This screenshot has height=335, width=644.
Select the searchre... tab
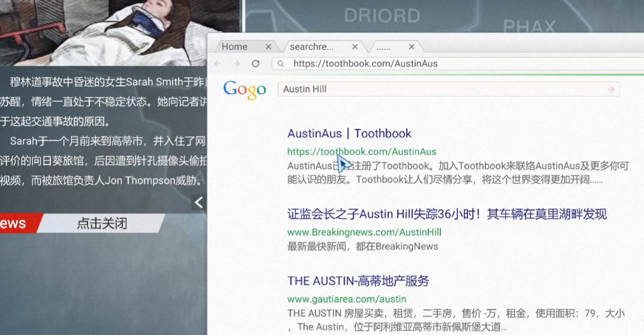(311, 47)
